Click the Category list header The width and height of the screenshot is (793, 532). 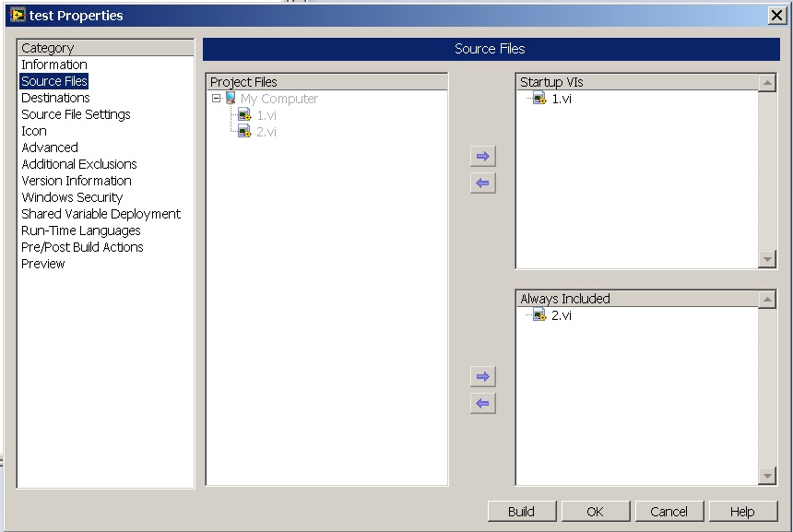click(x=106, y=48)
